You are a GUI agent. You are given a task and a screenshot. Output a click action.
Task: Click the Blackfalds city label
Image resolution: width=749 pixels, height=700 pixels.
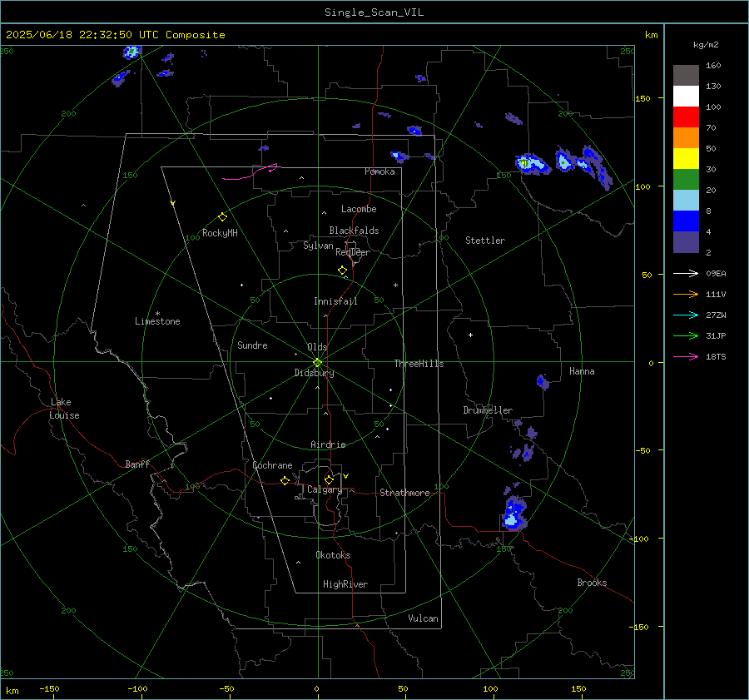click(354, 231)
